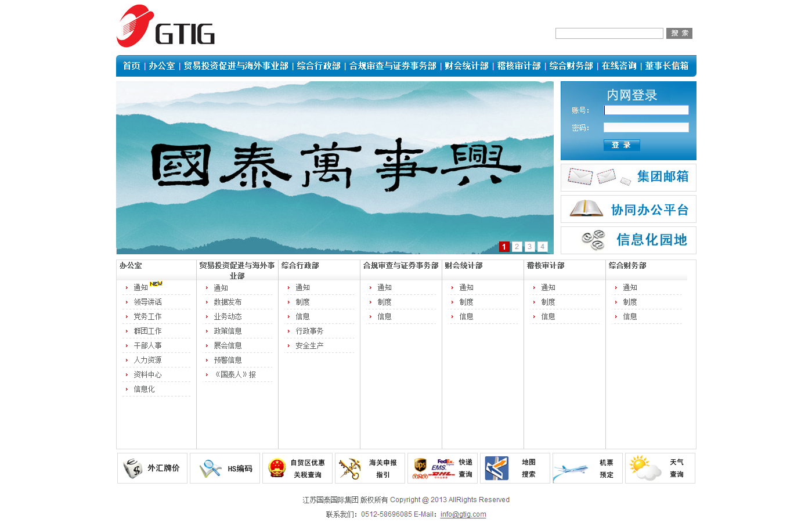Open 政策信息 link
The height and width of the screenshot is (530, 812).
coord(228,331)
